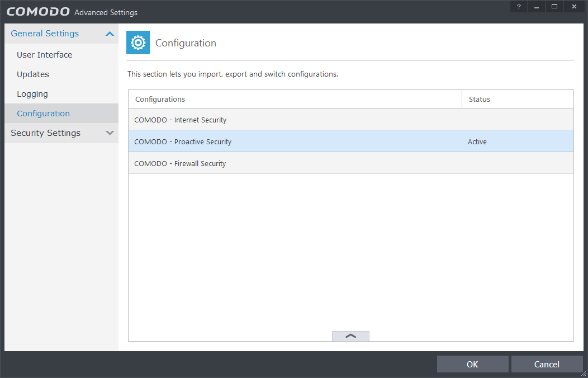Viewport: 588px width, 378px height.
Task: Click the Configuration gear icon
Action: pos(138,43)
